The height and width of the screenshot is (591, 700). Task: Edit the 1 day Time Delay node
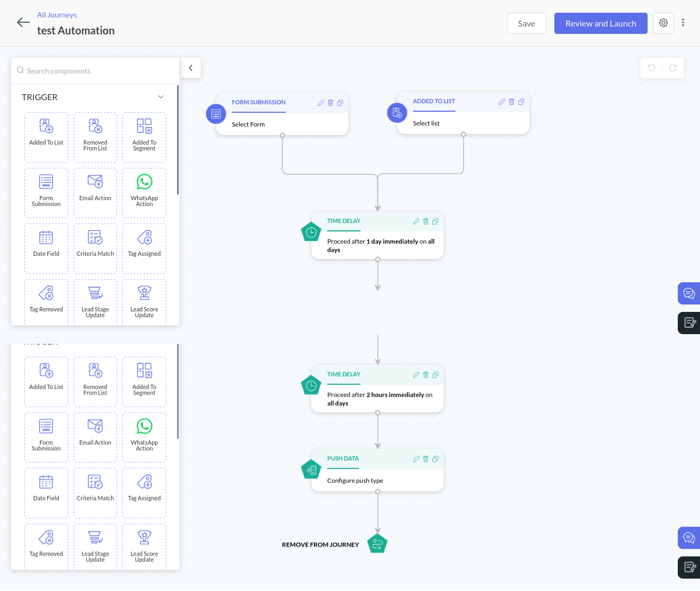point(416,221)
